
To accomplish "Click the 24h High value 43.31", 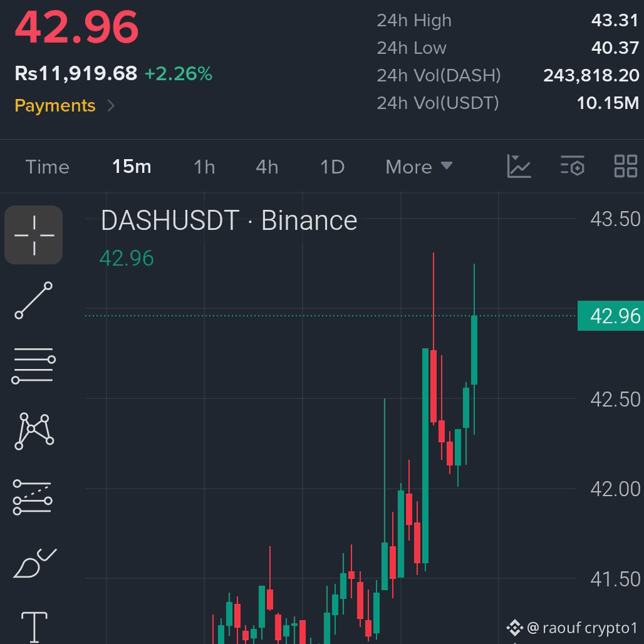I will pyautogui.click(x=615, y=20).
